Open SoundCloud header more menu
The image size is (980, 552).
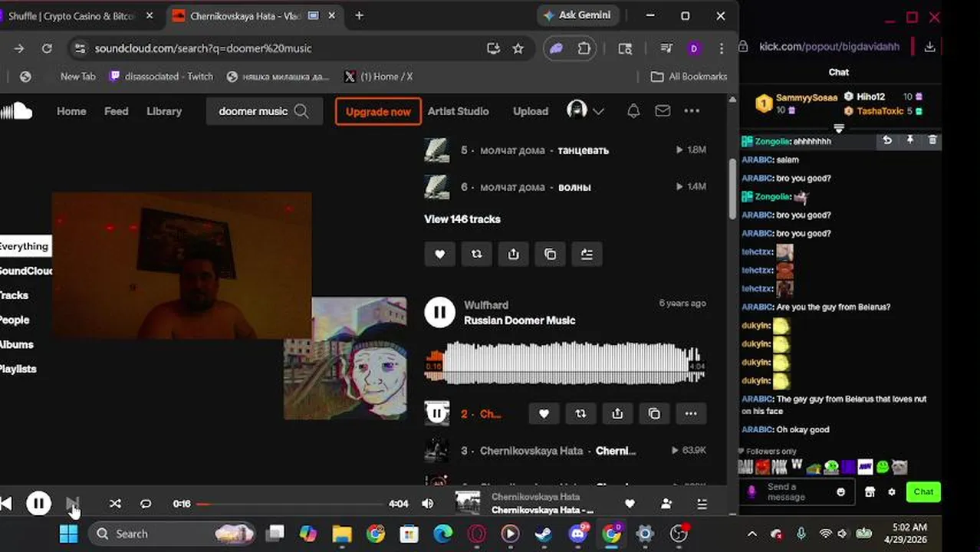coord(692,111)
